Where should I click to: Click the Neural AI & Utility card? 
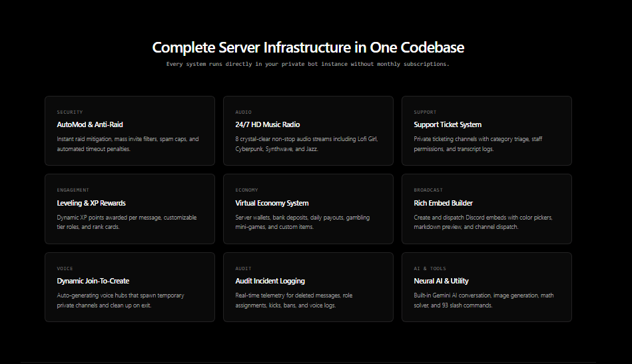[x=487, y=287]
